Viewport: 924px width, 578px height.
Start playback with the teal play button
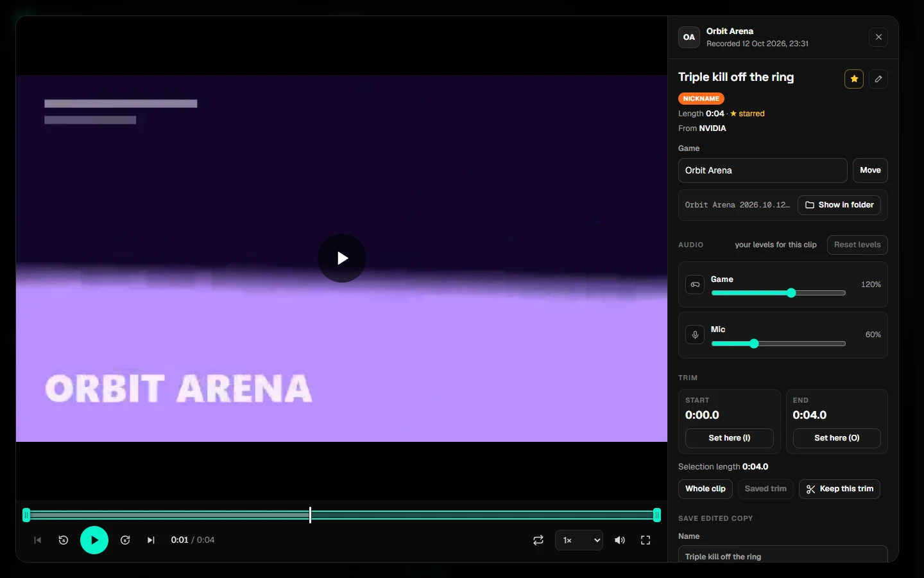pos(94,540)
